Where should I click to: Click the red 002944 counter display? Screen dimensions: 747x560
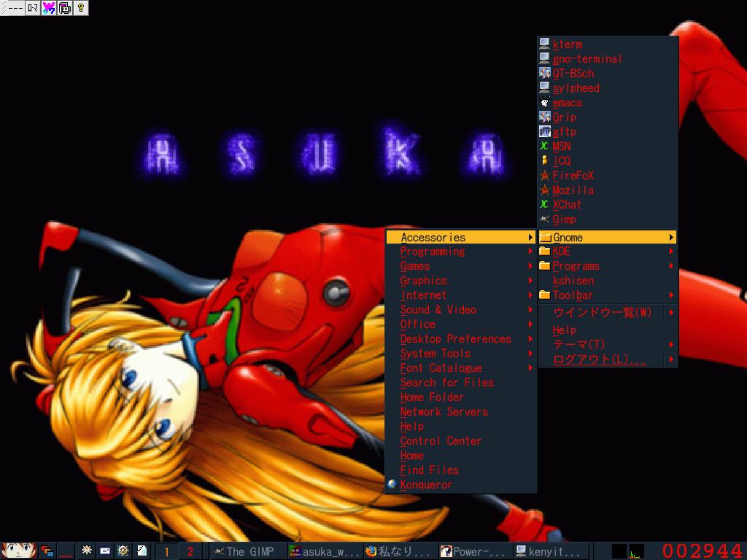702,551
